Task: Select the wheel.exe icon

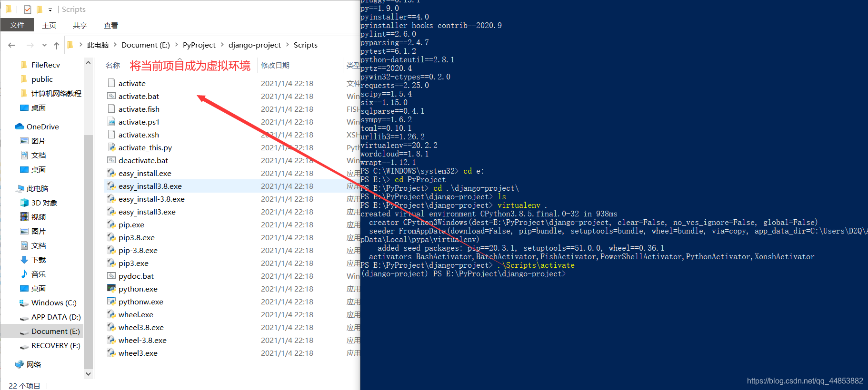Action: click(111, 314)
